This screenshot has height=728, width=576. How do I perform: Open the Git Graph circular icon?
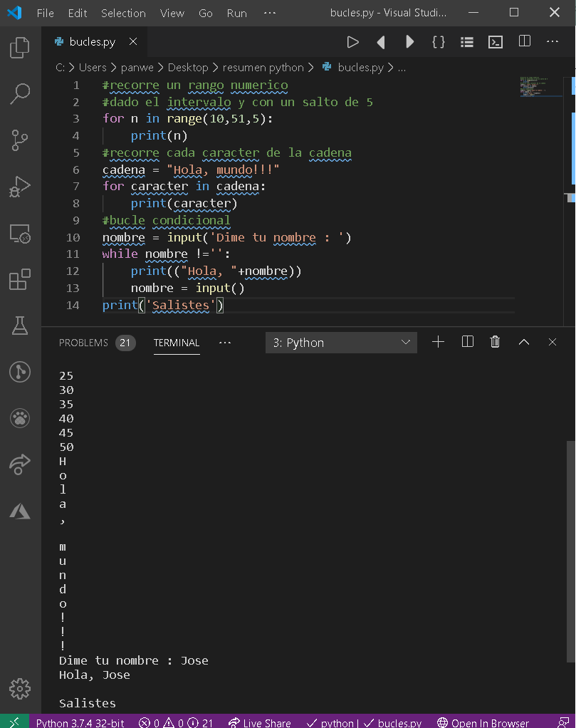[x=19, y=372]
